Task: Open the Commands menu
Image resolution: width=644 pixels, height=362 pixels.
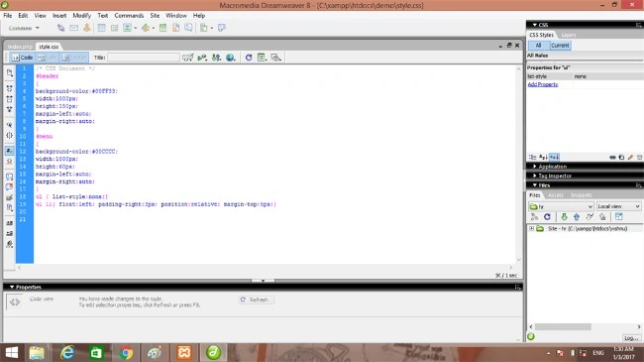Action: tap(129, 15)
